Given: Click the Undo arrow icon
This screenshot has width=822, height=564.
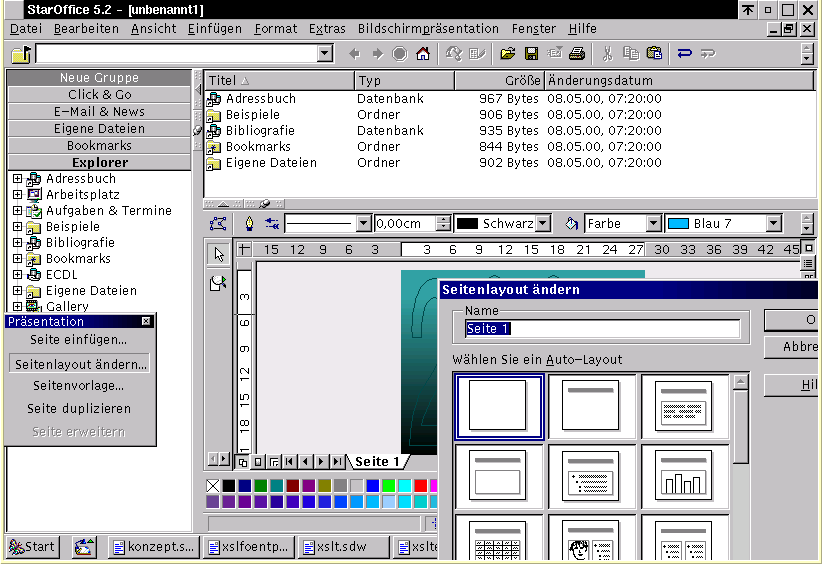Looking at the screenshot, I should 685,54.
